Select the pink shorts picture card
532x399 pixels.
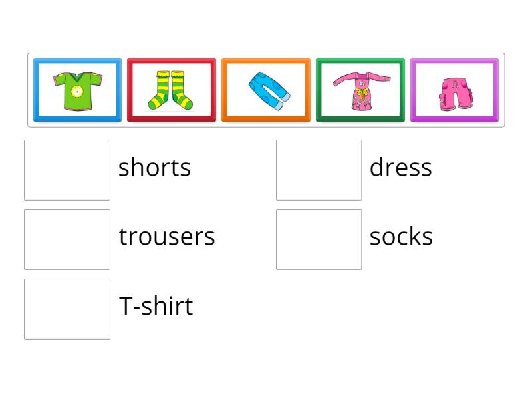(x=454, y=90)
